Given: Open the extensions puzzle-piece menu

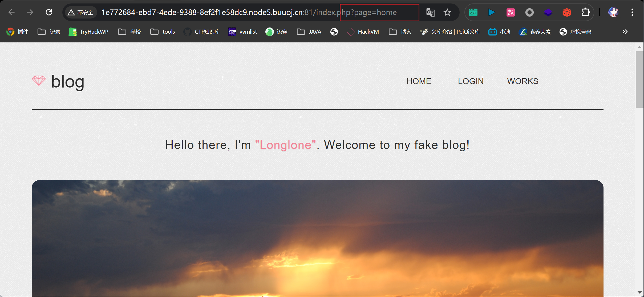Looking at the screenshot, I should pos(585,12).
